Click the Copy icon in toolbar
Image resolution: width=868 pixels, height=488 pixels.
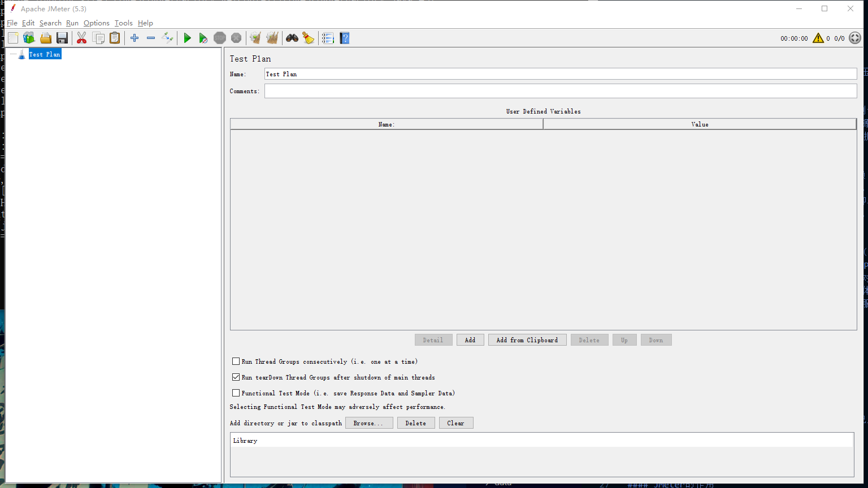click(98, 38)
